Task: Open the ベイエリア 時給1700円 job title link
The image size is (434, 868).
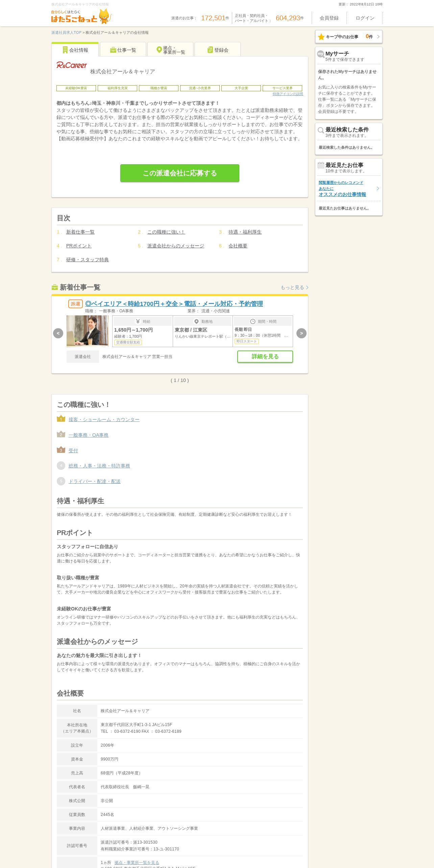Action: (174, 304)
